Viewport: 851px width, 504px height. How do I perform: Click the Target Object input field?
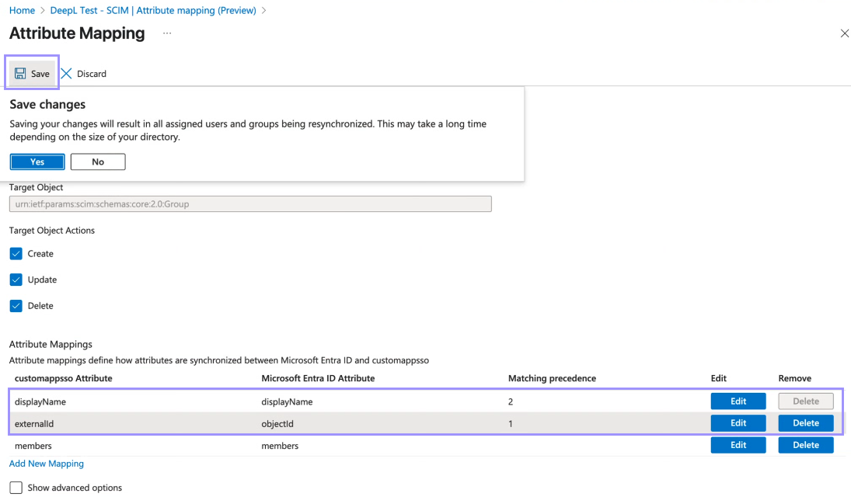pyautogui.click(x=250, y=204)
